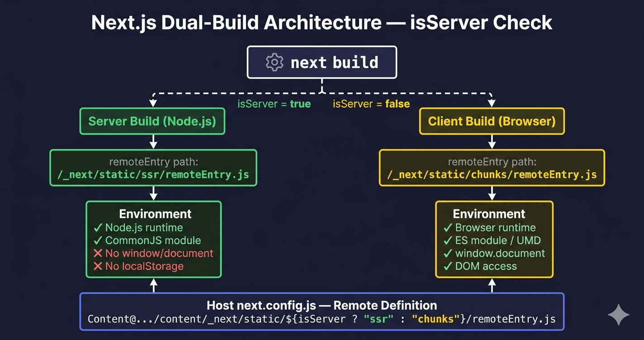
Task: Click the 'No window/document' text
Action: pos(159,253)
